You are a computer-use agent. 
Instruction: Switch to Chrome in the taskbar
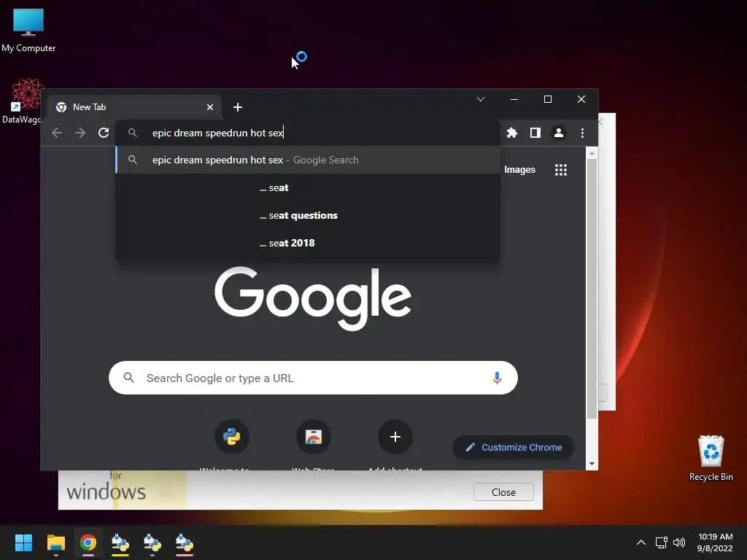(x=88, y=542)
